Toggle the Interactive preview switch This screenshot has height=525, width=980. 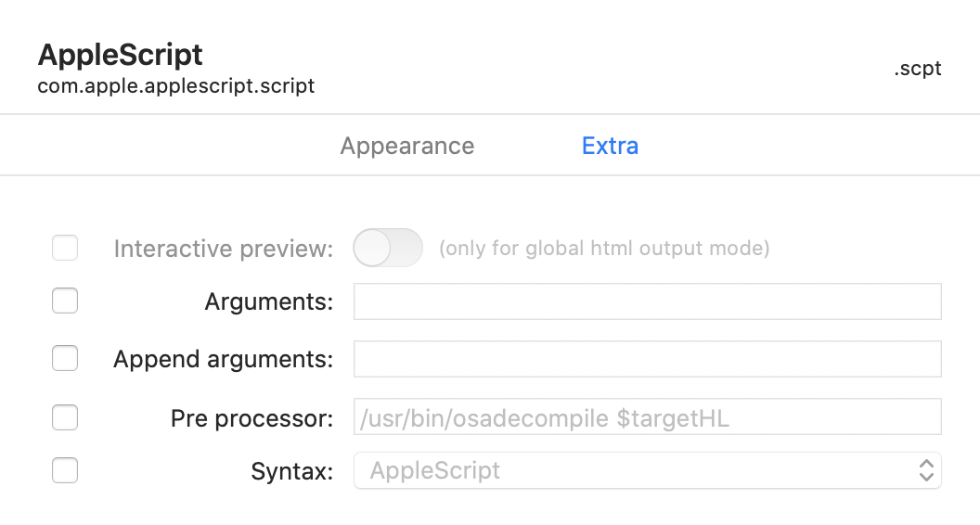388,249
